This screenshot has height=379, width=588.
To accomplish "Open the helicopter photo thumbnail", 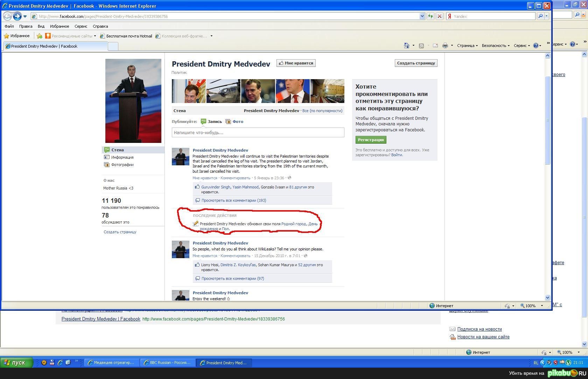I will point(223,91).
